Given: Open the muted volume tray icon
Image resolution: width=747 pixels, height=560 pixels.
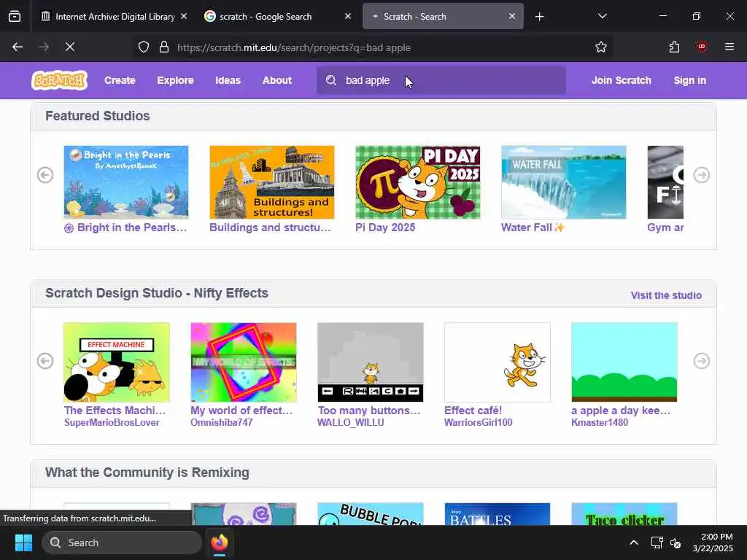Looking at the screenshot, I should pyautogui.click(x=676, y=542).
